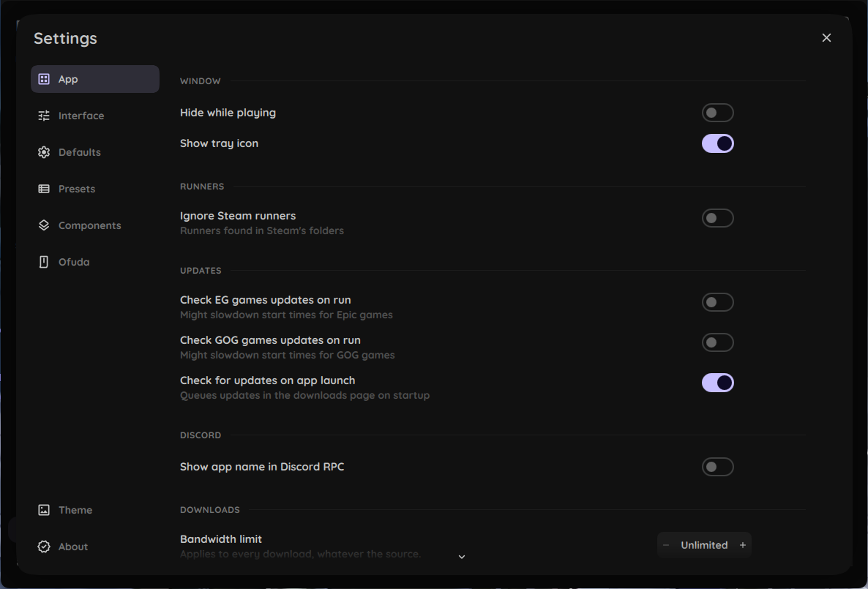Toggle Check GOG games updates on run
Viewport: 868px width, 589px height.
(717, 342)
